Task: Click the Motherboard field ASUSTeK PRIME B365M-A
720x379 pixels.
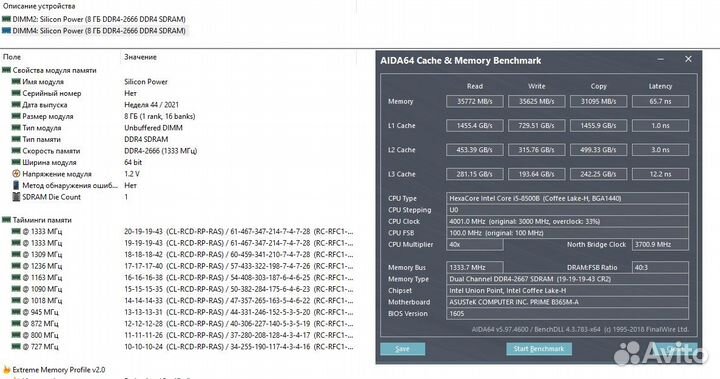Action: (x=568, y=302)
